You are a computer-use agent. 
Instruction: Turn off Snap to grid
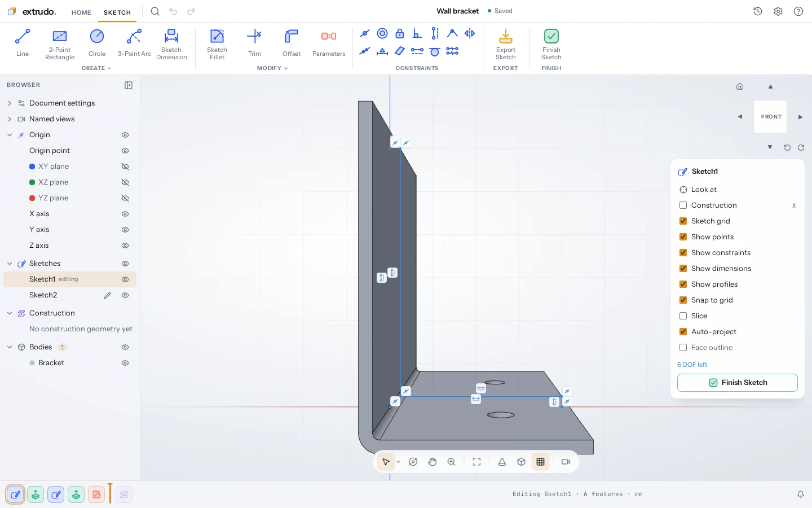[x=683, y=300]
